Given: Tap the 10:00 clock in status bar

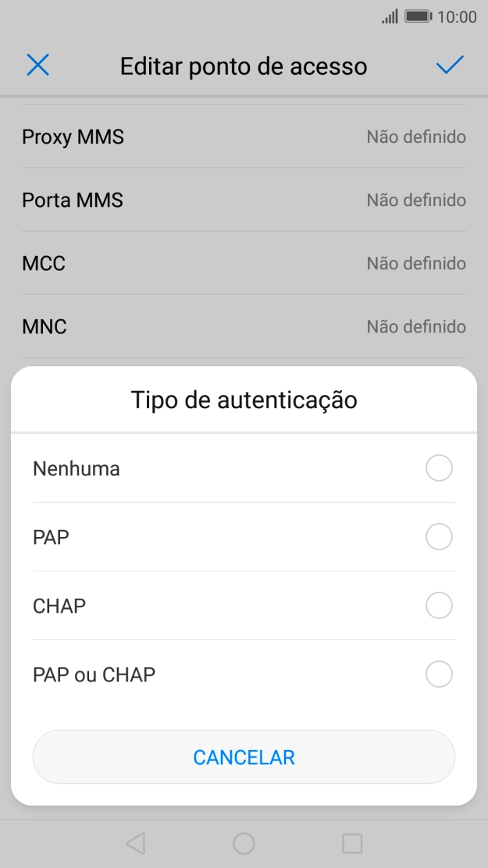Looking at the screenshot, I should tap(457, 16).
